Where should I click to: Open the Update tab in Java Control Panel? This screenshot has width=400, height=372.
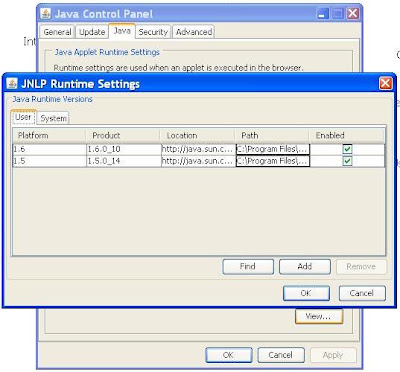coord(92,32)
